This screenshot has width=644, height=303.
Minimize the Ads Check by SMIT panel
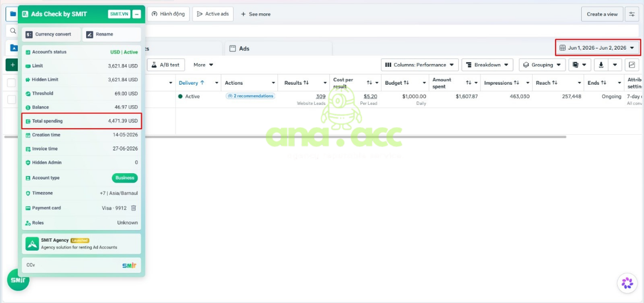(137, 14)
